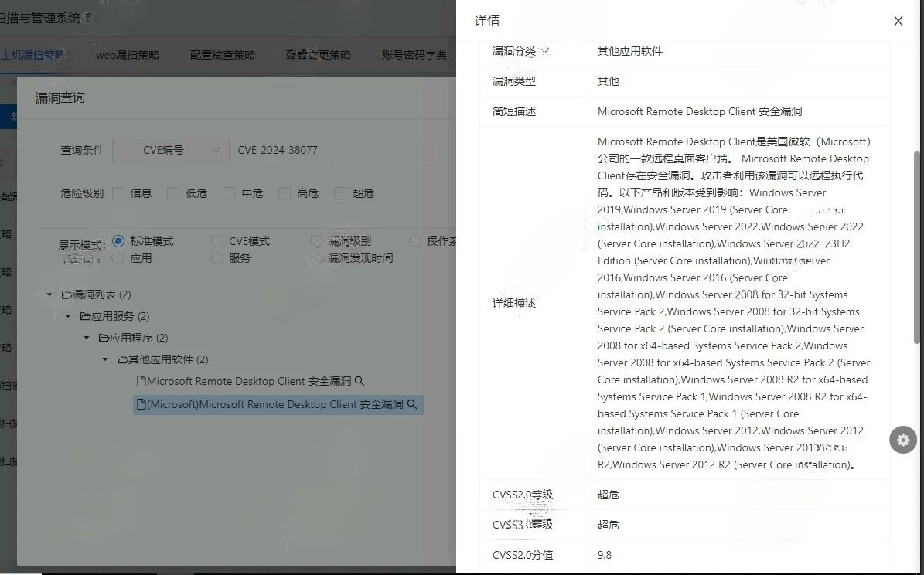Close the 详情 detail panel
924x575 pixels.
click(898, 21)
